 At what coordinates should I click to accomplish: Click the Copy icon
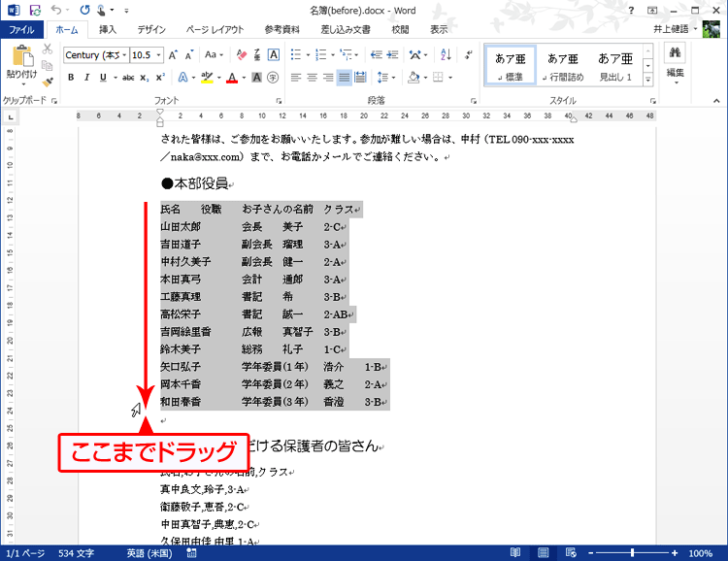coord(48,65)
